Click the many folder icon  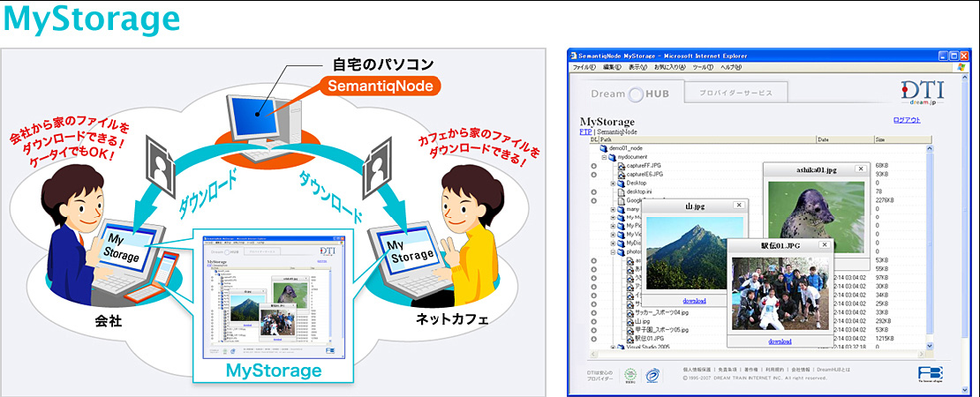pos(622,210)
